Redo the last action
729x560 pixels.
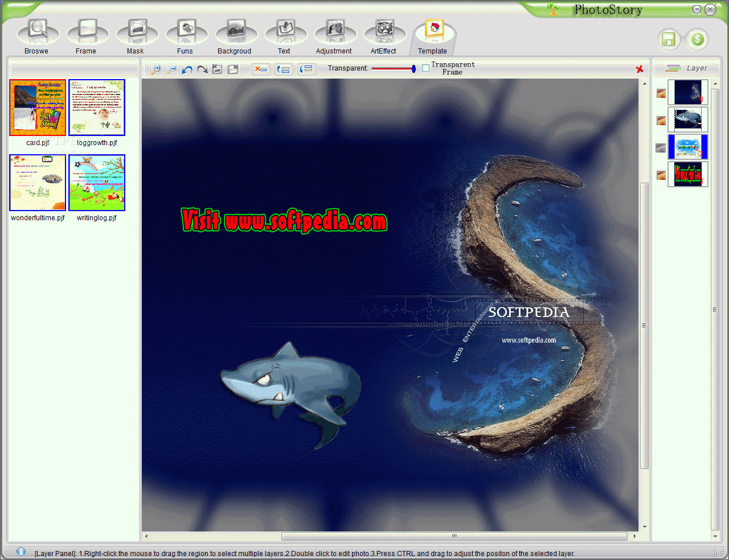(x=202, y=69)
